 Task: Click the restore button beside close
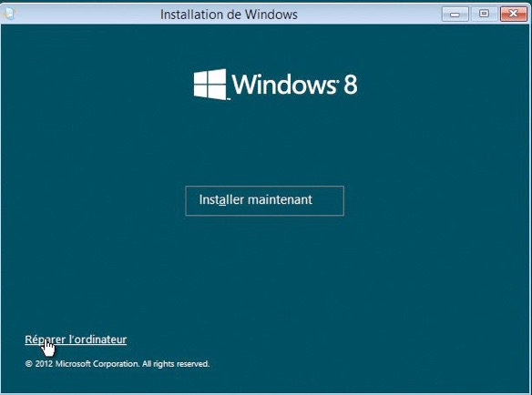[484, 15]
